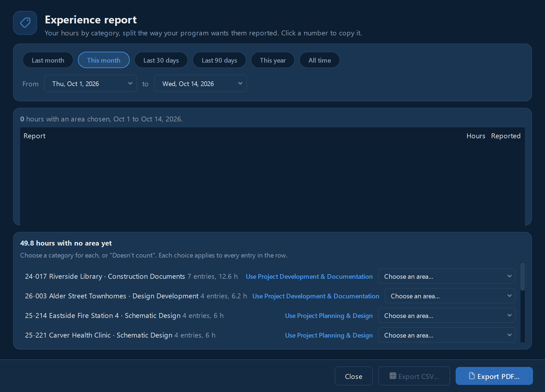Select the This year range
Screen dimensions: 545x392
[x=273, y=60]
